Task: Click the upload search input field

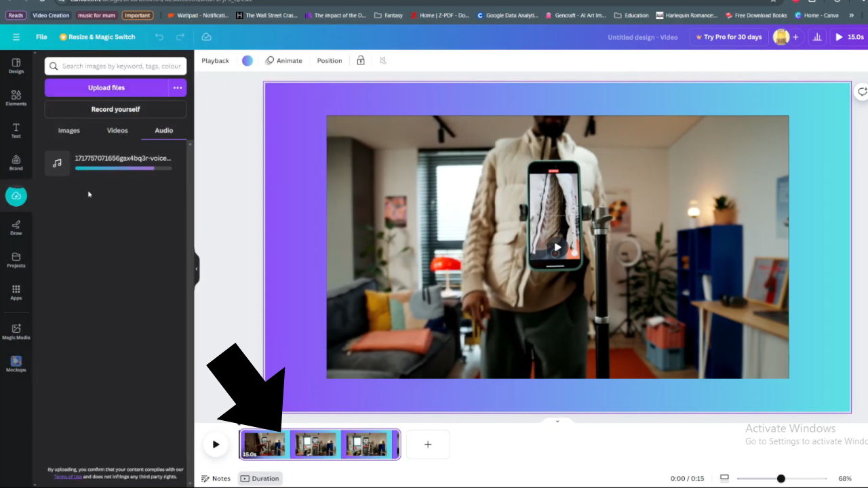Action: tap(115, 66)
